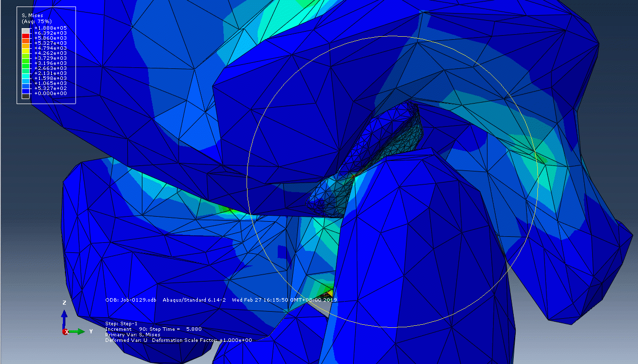Click the 'Primary Var: S, Mises' line
The width and height of the screenshot is (638, 364).
(133, 334)
